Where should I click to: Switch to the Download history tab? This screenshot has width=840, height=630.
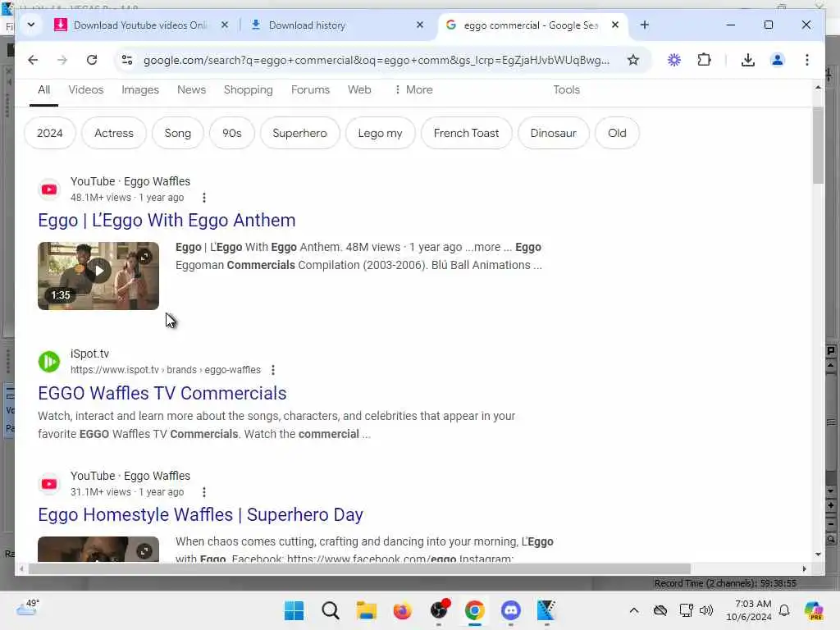[336, 25]
